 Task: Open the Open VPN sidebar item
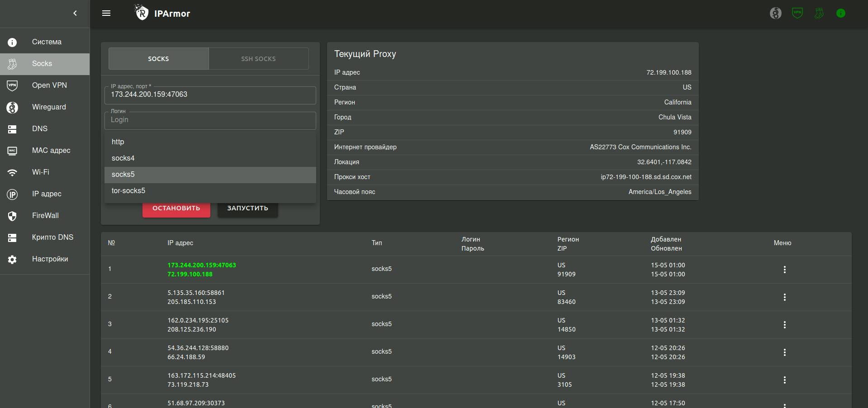click(x=49, y=85)
